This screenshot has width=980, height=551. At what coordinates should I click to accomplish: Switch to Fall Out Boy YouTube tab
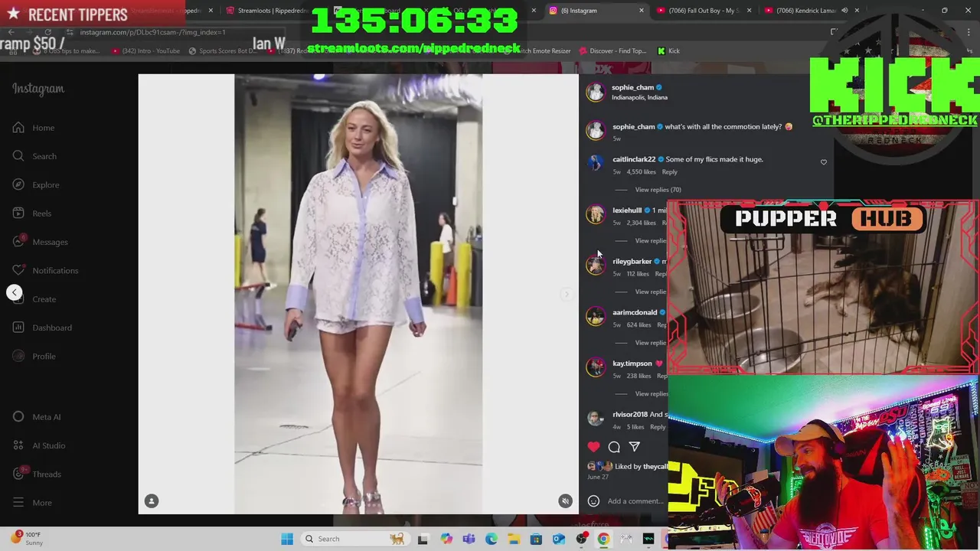(x=704, y=11)
